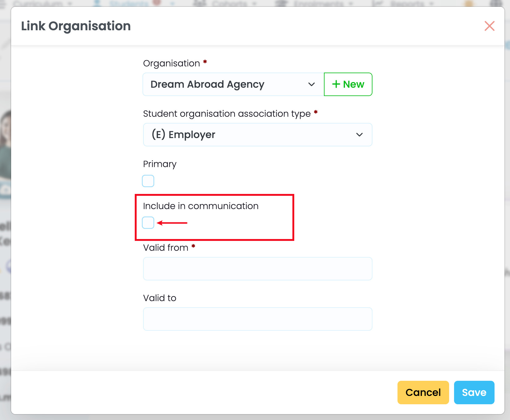
Task: Tick the Primary checkbox
Action: tap(148, 181)
